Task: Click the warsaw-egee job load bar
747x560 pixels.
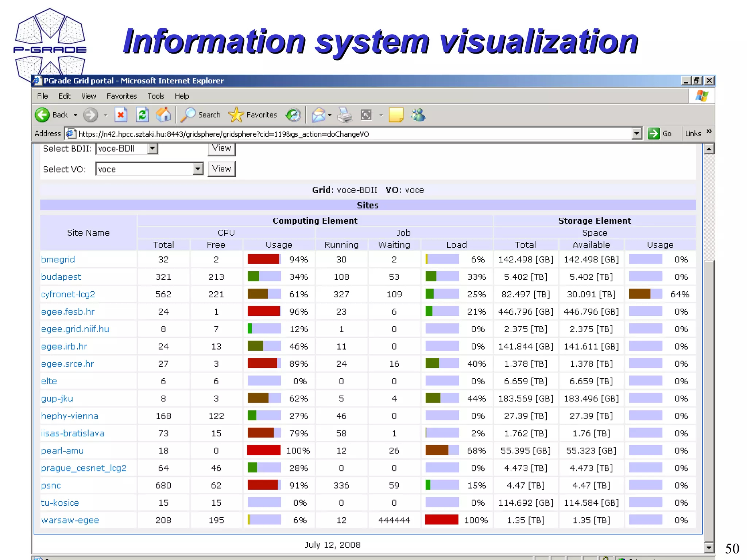Action: [x=442, y=520]
